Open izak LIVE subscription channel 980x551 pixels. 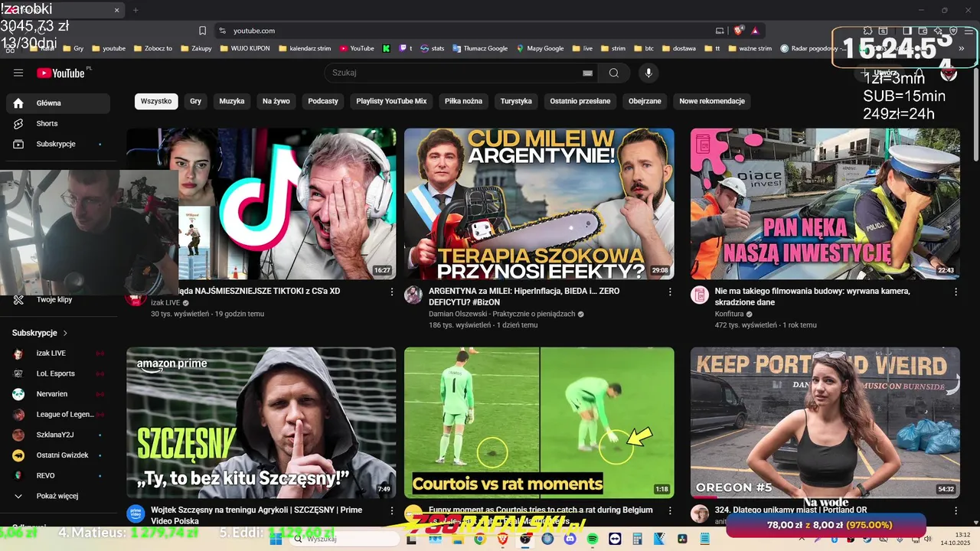58,353
